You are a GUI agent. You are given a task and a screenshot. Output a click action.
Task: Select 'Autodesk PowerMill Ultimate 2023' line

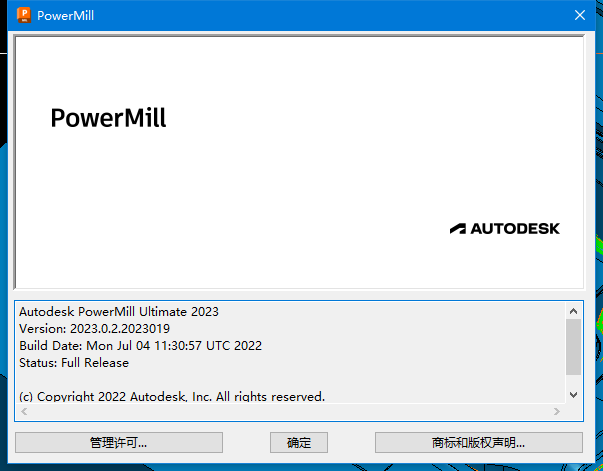(119, 311)
